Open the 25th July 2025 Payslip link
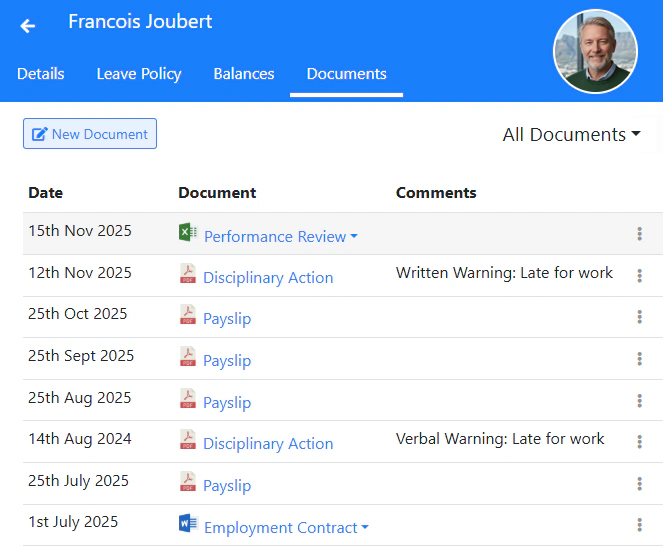 pos(227,486)
